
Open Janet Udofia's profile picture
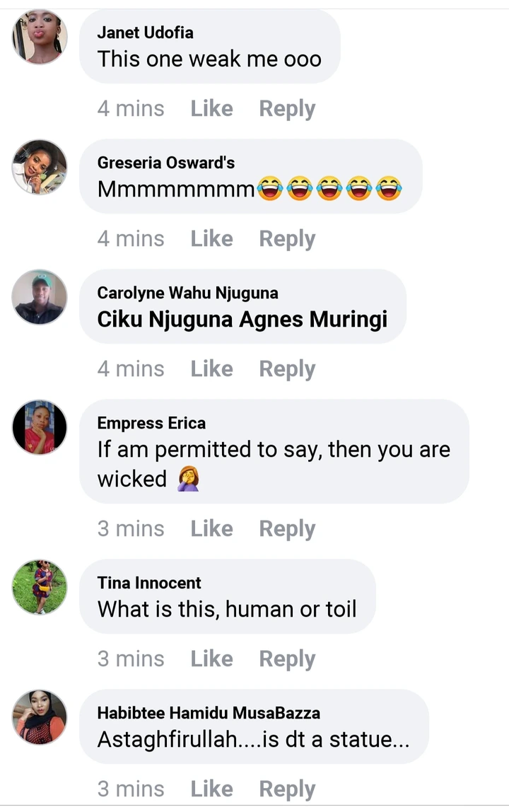click(40, 37)
